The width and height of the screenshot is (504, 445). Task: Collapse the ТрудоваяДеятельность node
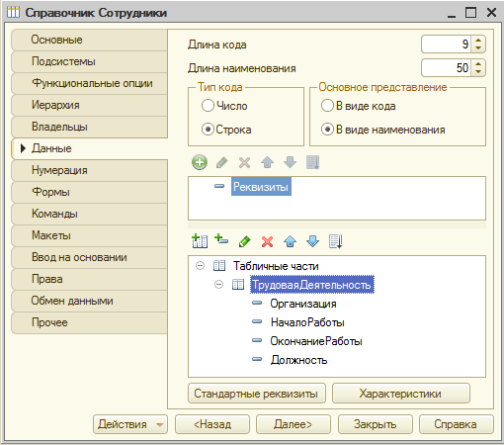point(218,284)
